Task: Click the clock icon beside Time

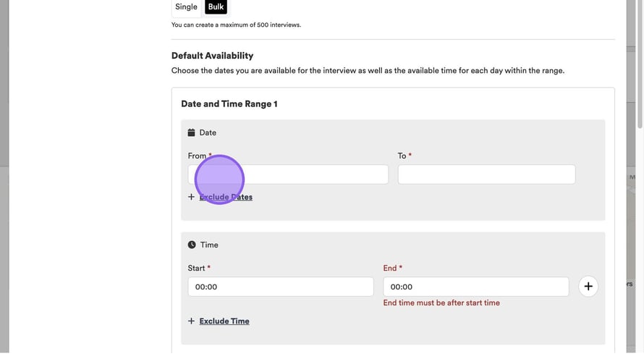Action: (x=191, y=245)
